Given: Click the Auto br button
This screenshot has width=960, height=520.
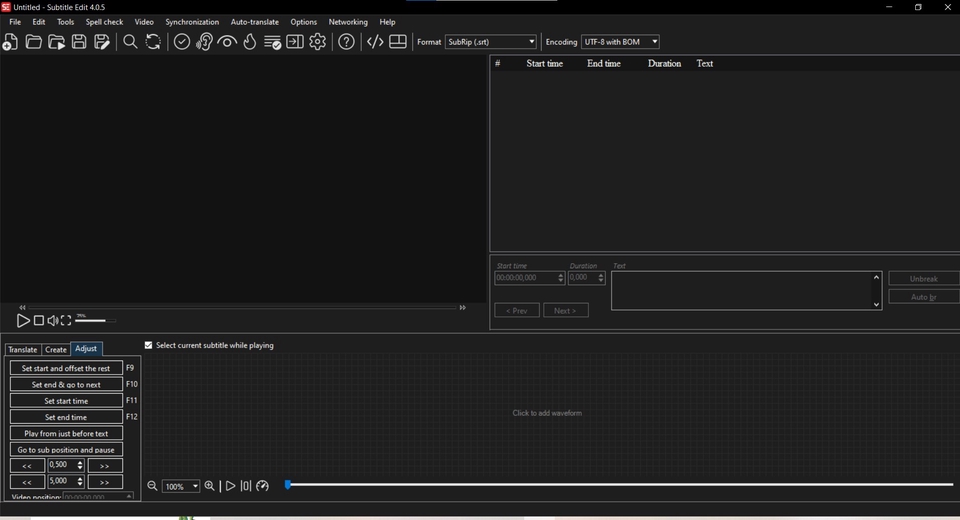Looking at the screenshot, I should [x=924, y=297].
